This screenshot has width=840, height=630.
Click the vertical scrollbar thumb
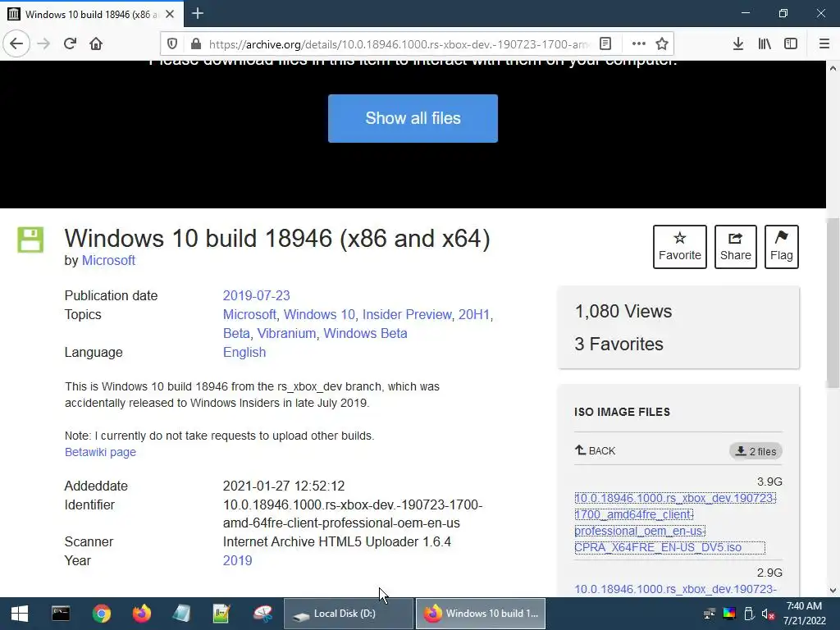(x=833, y=303)
